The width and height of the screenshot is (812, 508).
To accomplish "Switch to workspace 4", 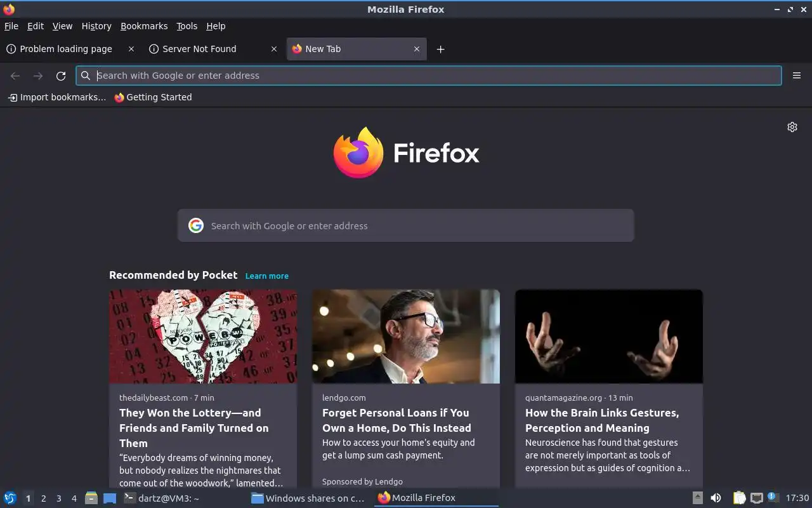I will coord(74,498).
